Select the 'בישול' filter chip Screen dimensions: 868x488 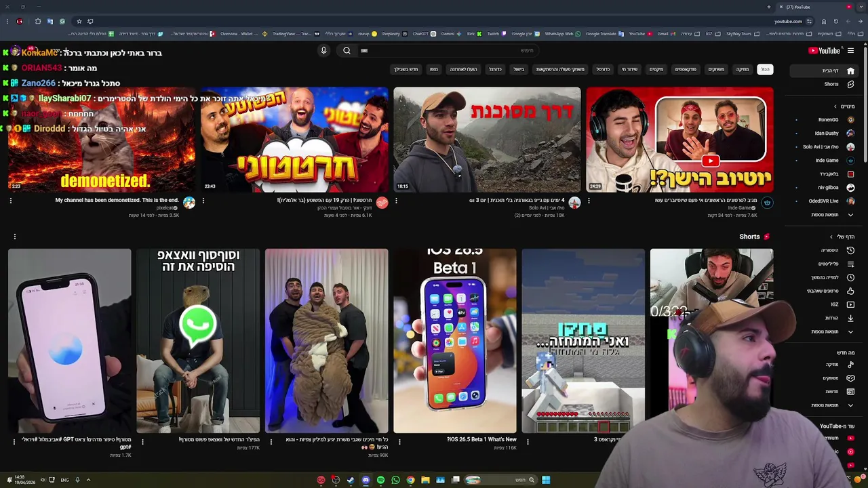click(x=519, y=69)
